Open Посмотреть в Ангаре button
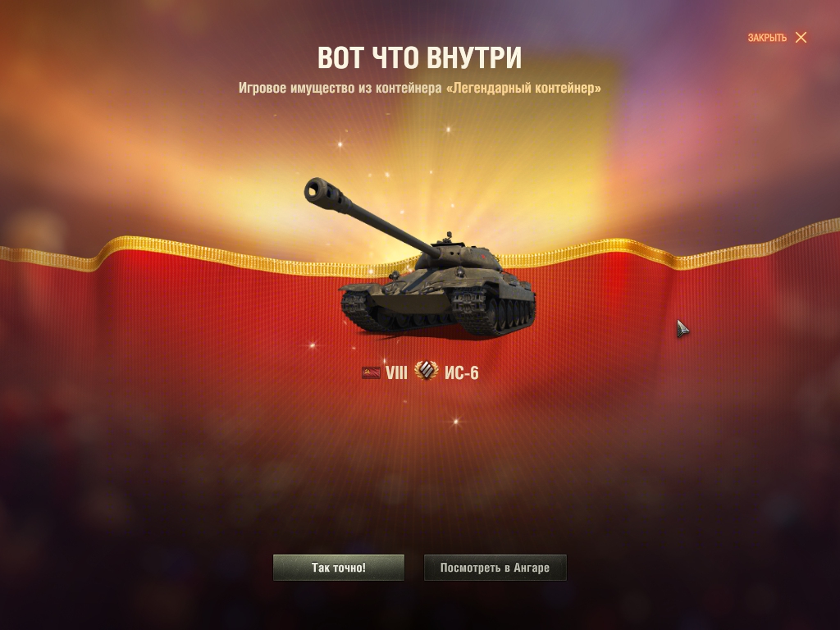 coord(495,568)
